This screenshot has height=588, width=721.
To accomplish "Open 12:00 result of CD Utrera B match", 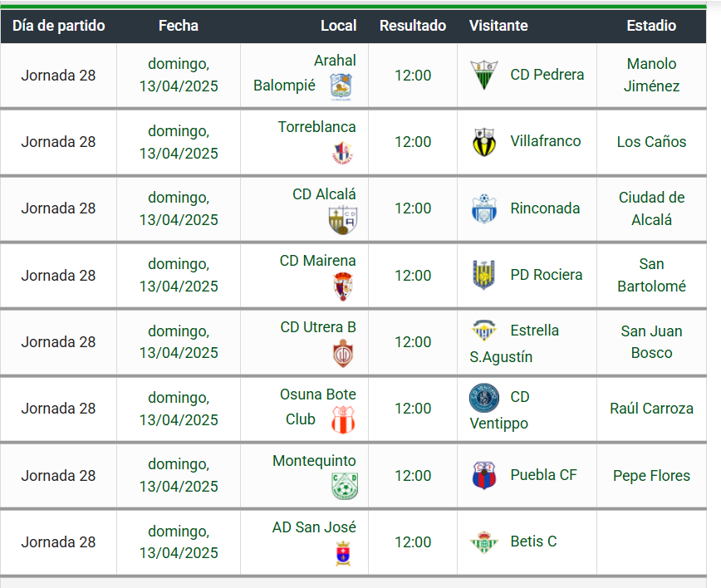I will click(413, 342).
